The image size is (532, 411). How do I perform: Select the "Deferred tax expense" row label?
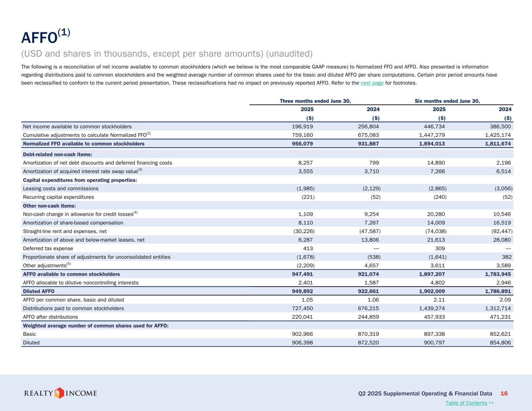(48, 249)
